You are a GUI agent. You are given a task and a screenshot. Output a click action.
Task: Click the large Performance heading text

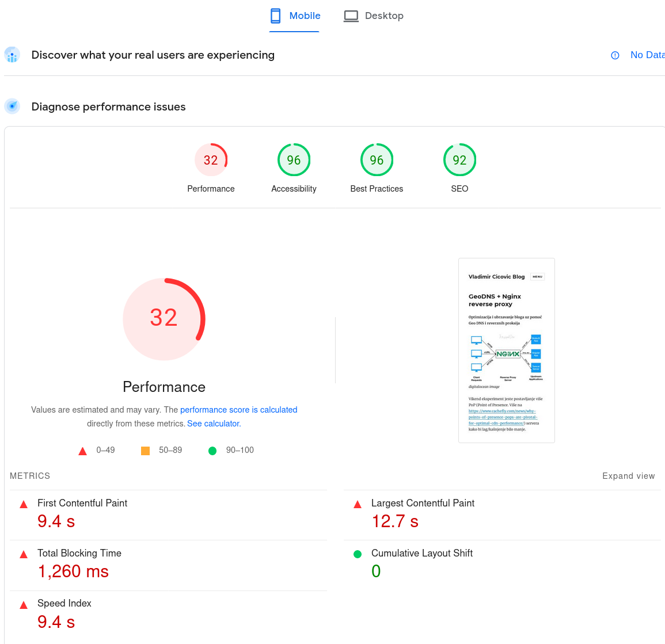point(164,387)
